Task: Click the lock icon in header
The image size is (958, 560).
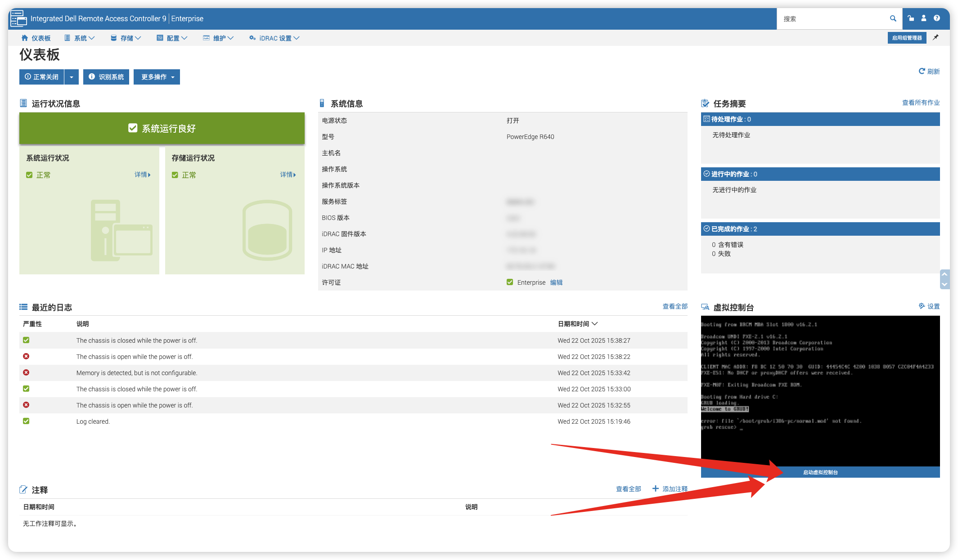Action: pos(911,18)
